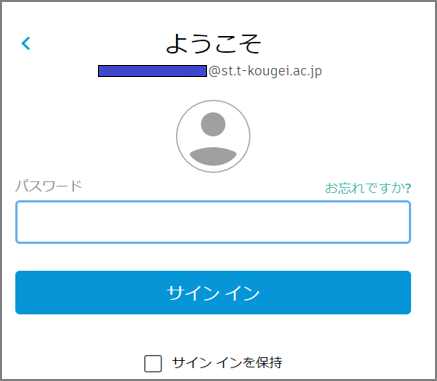Select the @st.t-kougei.ac.jp email address text
This screenshot has height=381, width=437.
point(265,71)
